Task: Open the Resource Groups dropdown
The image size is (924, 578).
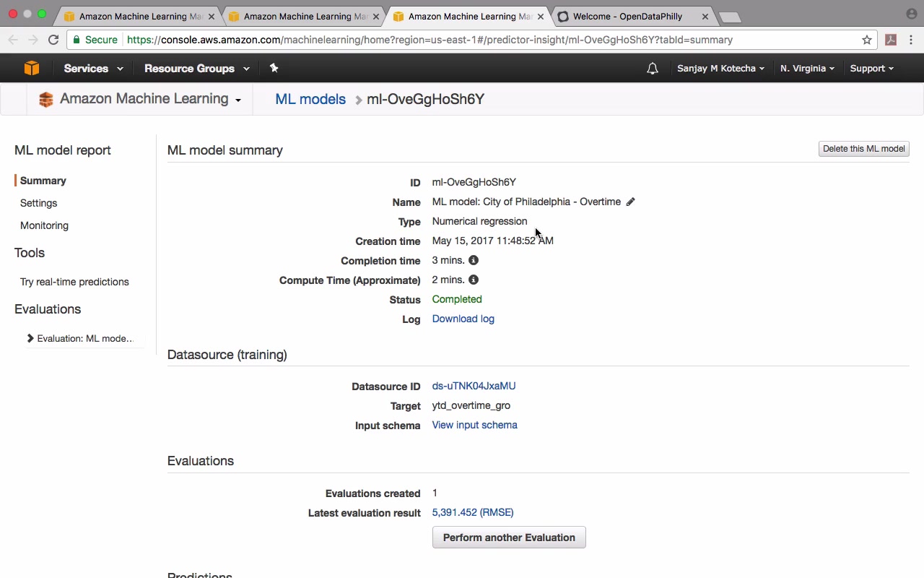Action: [196, 69]
